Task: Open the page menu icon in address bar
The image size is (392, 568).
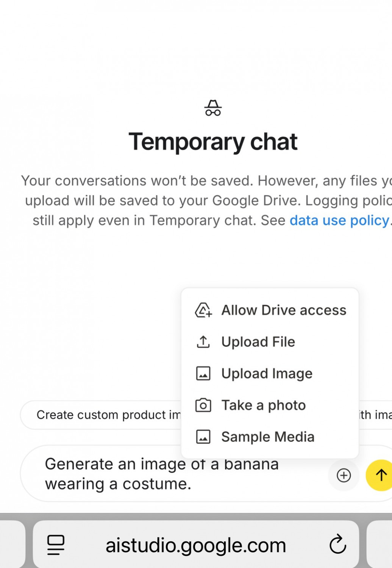Action: click(x=56, y=545)
